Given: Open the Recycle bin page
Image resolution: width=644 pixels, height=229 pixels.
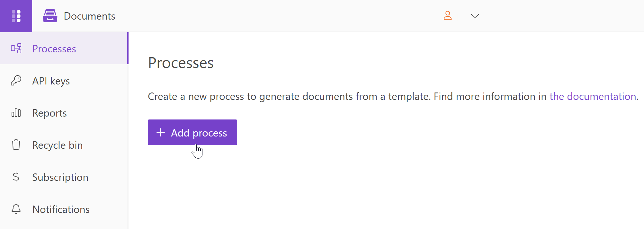Looking at the screenshot, I should click(x=57, y=145).
